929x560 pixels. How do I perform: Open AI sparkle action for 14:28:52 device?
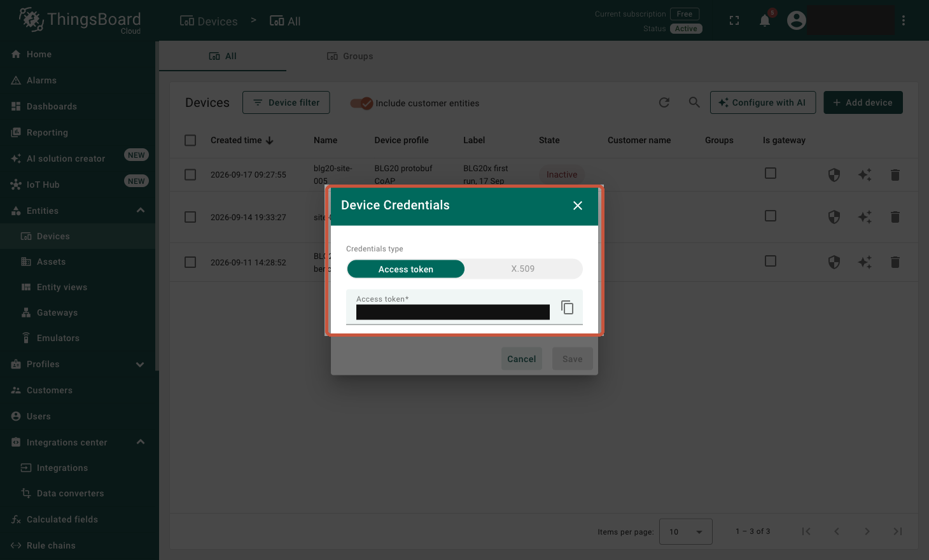(865, 262)
